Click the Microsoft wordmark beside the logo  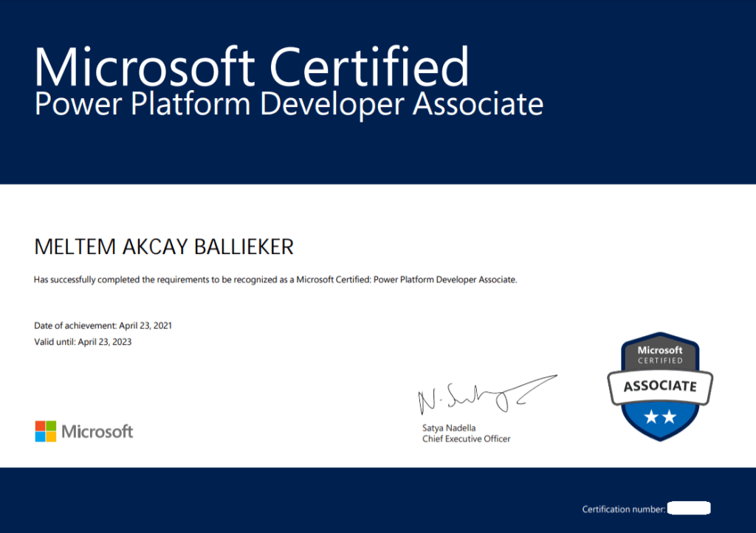coord(97,431)
